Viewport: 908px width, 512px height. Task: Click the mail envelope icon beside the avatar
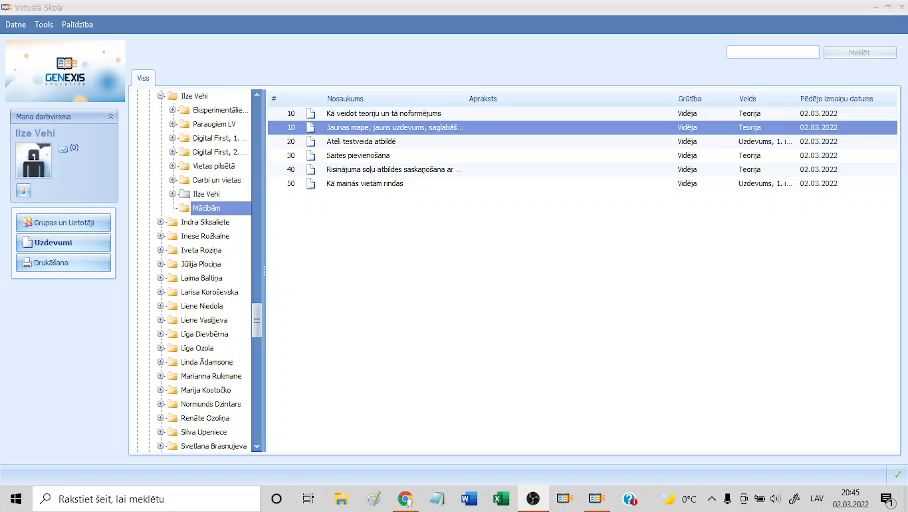pos(62,149)
